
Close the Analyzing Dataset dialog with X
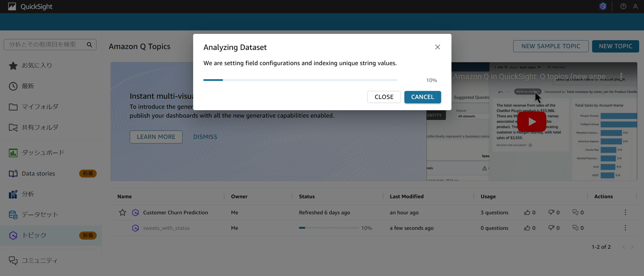point(438,47)
